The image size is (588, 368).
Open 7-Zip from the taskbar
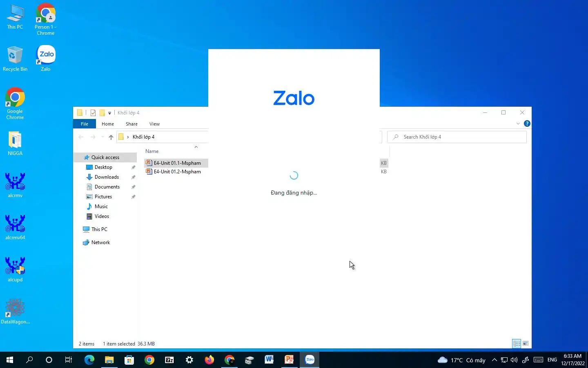[x=169, y=360]
